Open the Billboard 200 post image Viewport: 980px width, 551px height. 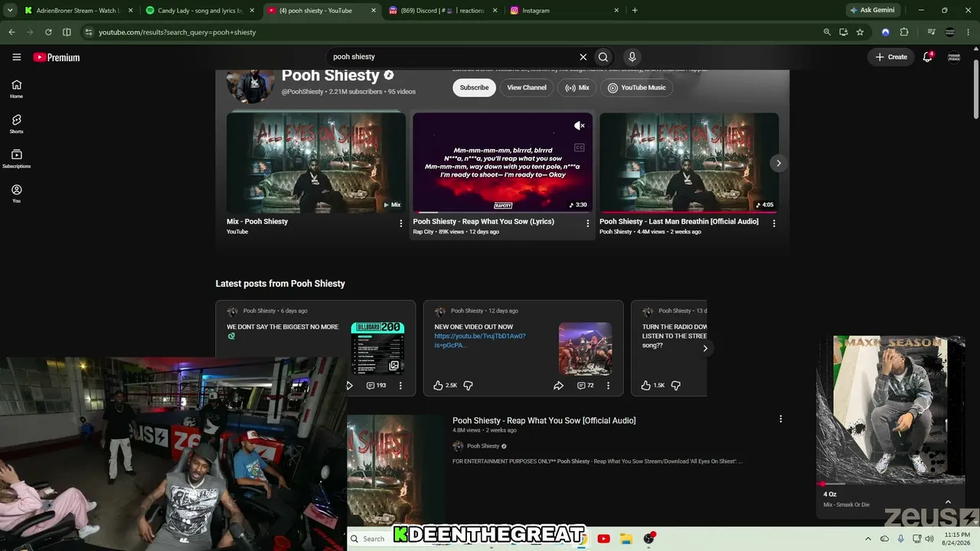[377, 348]
